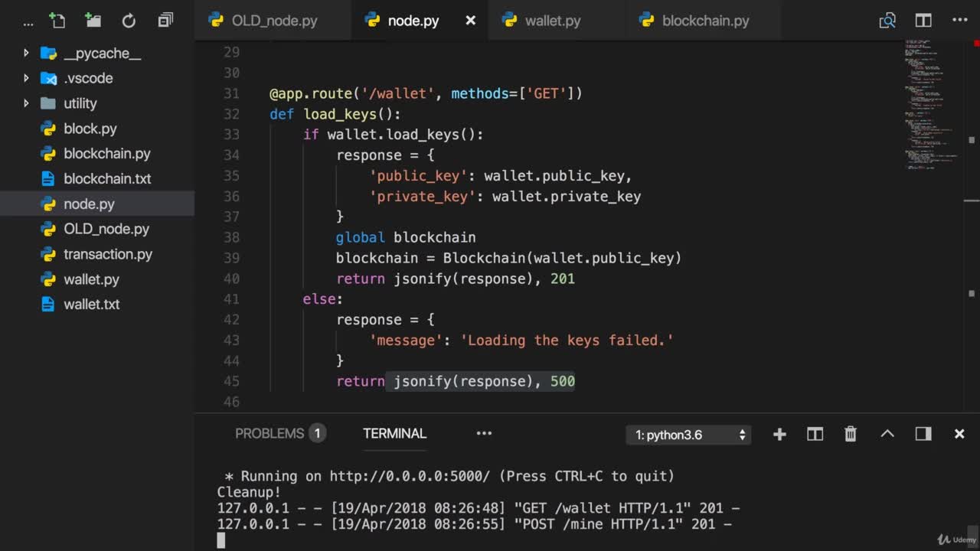Click the 'POST /mine' log line in terminal

pyautogui.click(x=474, y=524)
